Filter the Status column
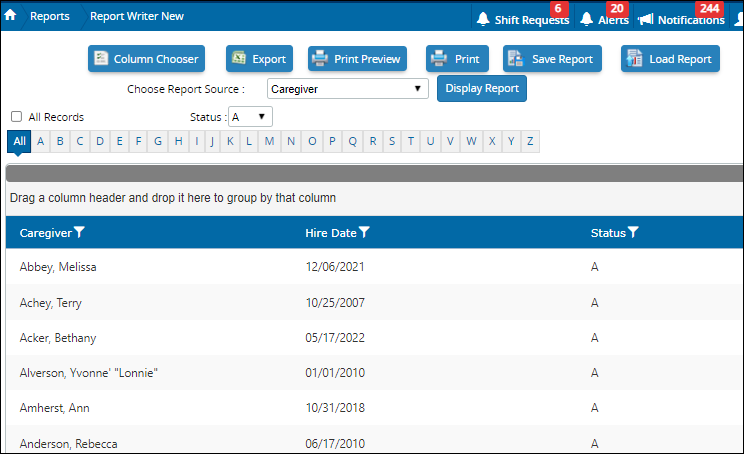Image resolution: width=744 pixels, height=454 pixels. pyautogui.click(x=633, y=232)
